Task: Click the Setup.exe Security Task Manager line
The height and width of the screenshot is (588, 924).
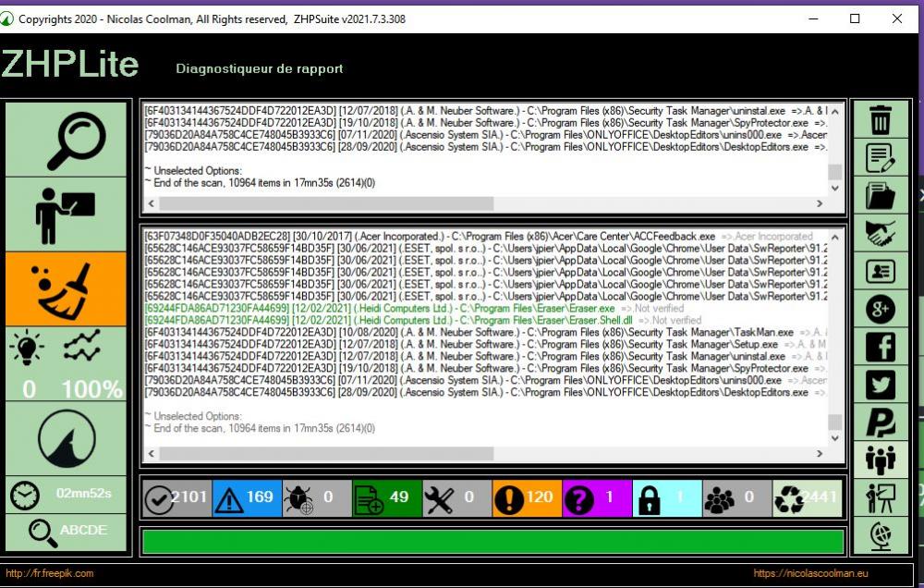Action: (x=486, y=345)
